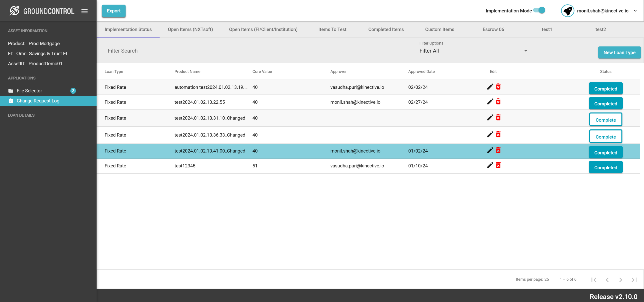Delete the test2024.01.02.13.22.55 loan type row
The image size is (644, 302).
(x=498, y=102)
